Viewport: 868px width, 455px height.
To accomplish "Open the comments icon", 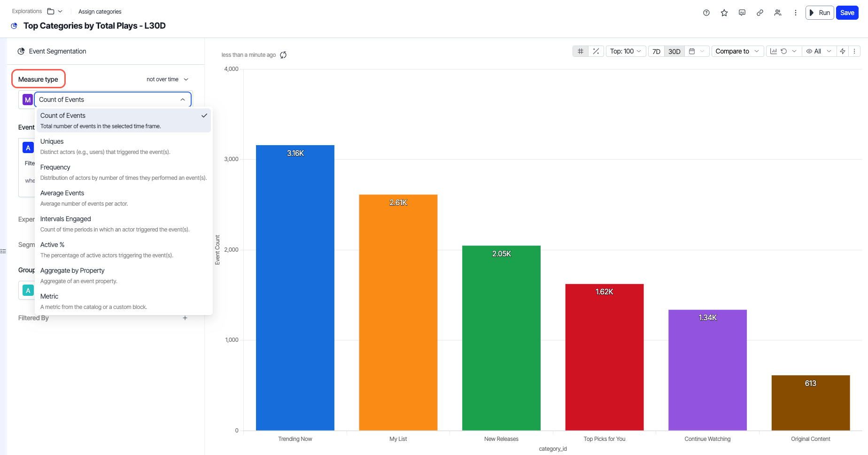I will point(742,13).
